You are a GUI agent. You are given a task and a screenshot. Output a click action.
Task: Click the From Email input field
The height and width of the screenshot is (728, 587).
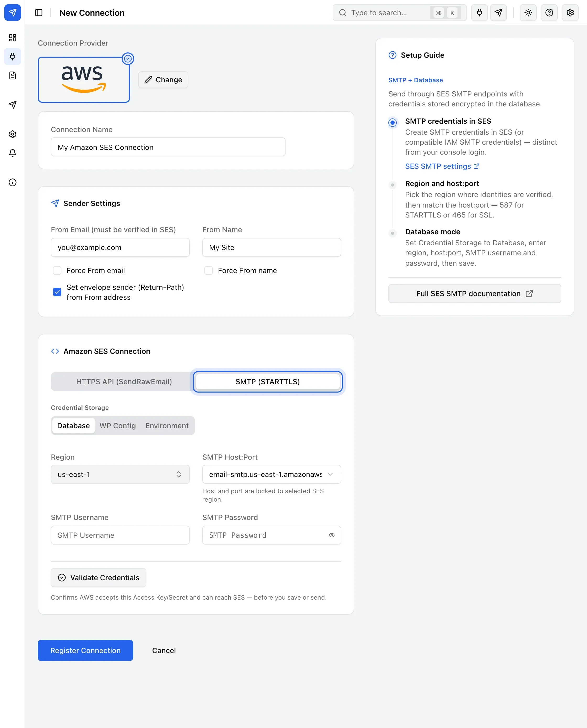[120, 247]
